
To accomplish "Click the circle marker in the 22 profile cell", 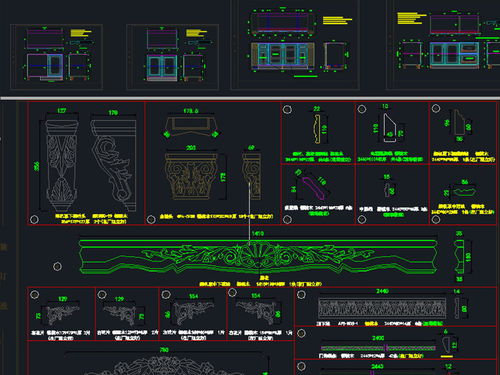I will click(x=287, y=109).
